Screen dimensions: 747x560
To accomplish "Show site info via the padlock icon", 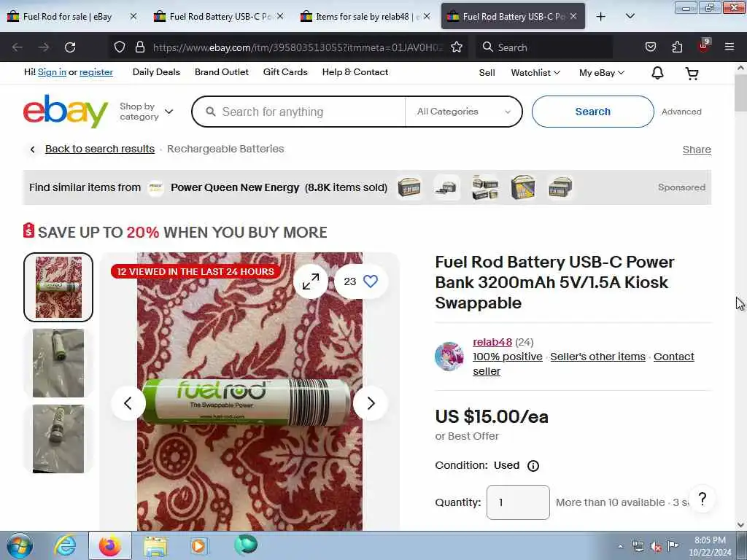I will coord(139,47).
